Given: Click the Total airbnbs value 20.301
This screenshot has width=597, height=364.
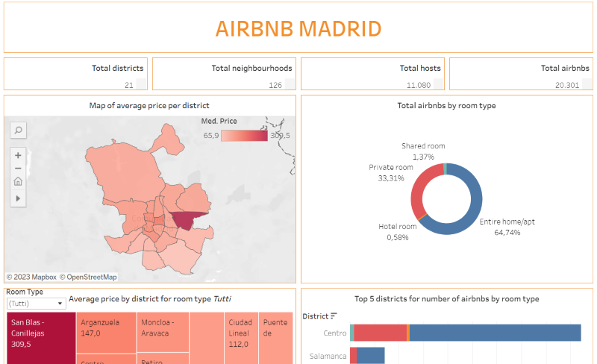Looking at the screenshot, I should [567, 85].
